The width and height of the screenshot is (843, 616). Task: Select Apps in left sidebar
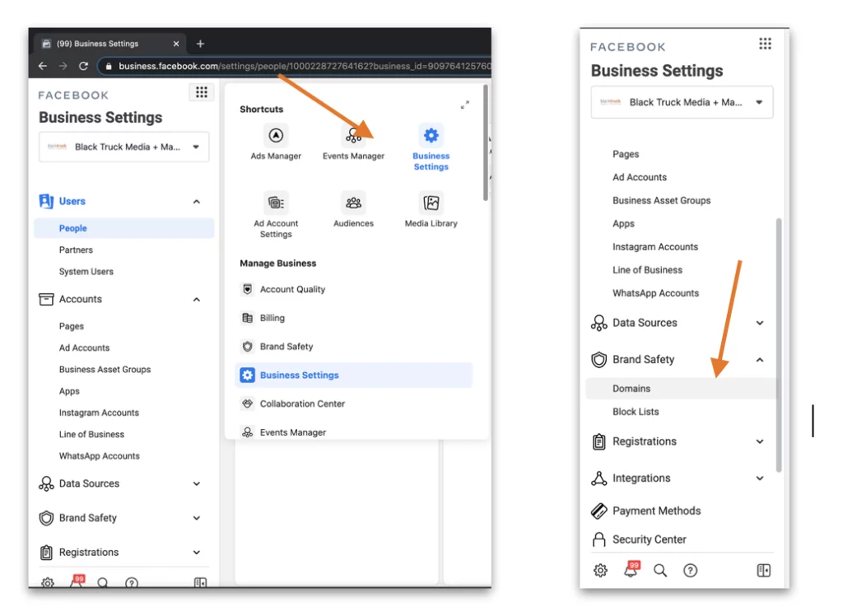[x=69, y=391]
